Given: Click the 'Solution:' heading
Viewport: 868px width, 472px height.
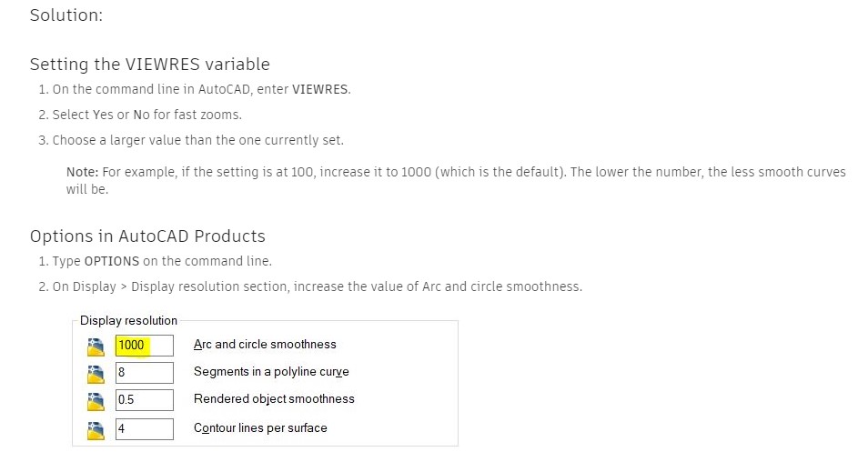Looking at the screenshot, I should [x=66, y=15].
